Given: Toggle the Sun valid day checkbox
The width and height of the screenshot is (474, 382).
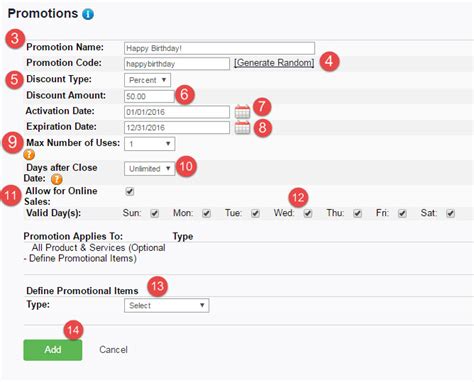Looking at the screenshot, I should pos(155,213).
